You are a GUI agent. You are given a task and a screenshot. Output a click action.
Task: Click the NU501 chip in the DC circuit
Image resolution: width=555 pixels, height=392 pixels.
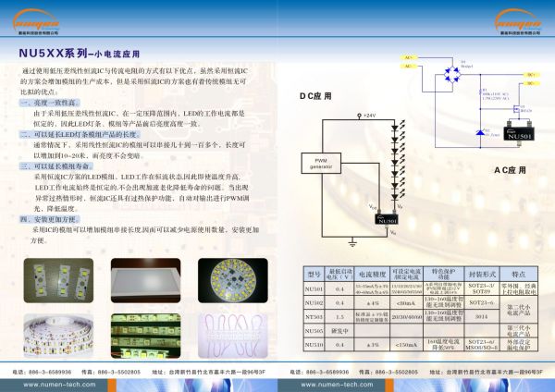(x=387, y=219)
